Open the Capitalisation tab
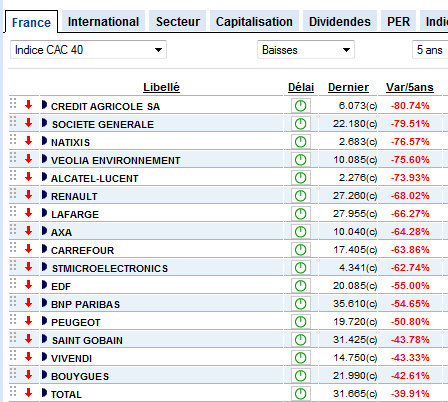 (254, 22)
